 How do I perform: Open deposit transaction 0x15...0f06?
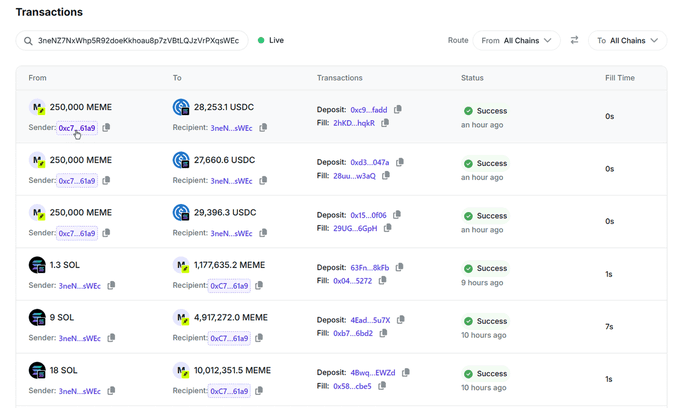tap(368, 215)
